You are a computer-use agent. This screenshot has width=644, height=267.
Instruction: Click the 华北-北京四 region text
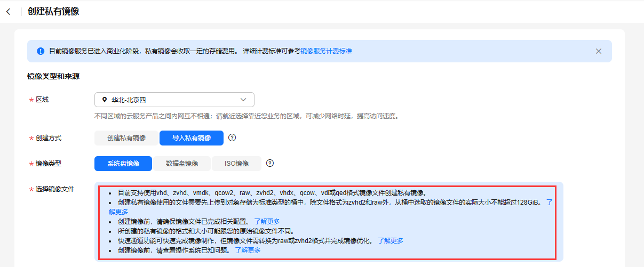(x=129, y=100)
